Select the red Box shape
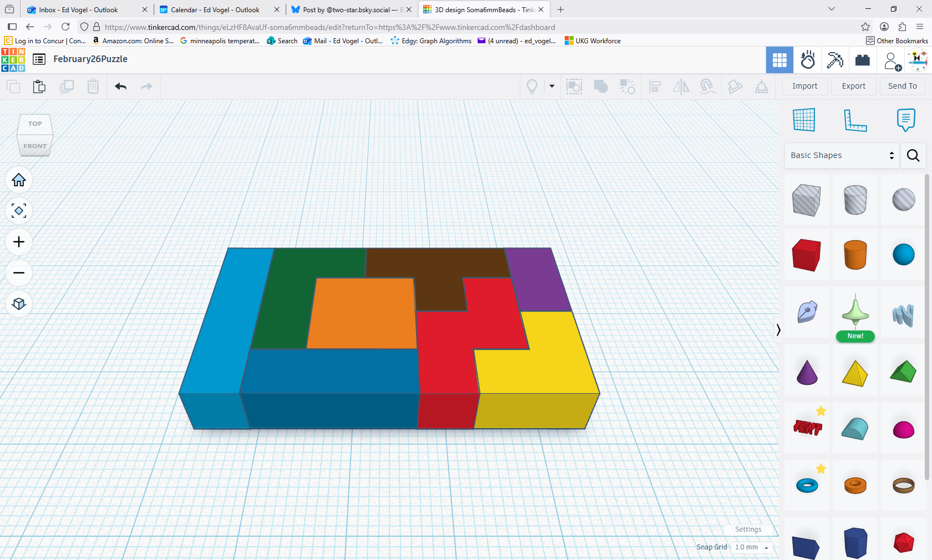The image size is (932, 560). pyautogui.click(x=806, y=255)
